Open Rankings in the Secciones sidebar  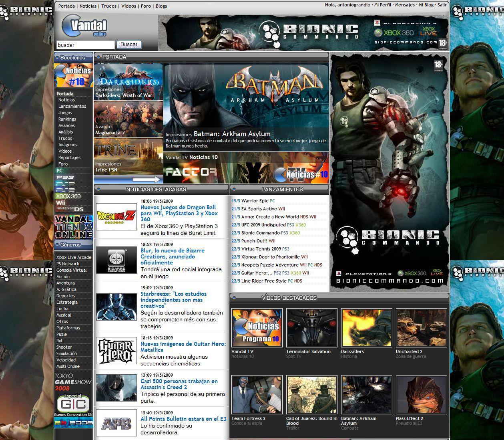67,119
